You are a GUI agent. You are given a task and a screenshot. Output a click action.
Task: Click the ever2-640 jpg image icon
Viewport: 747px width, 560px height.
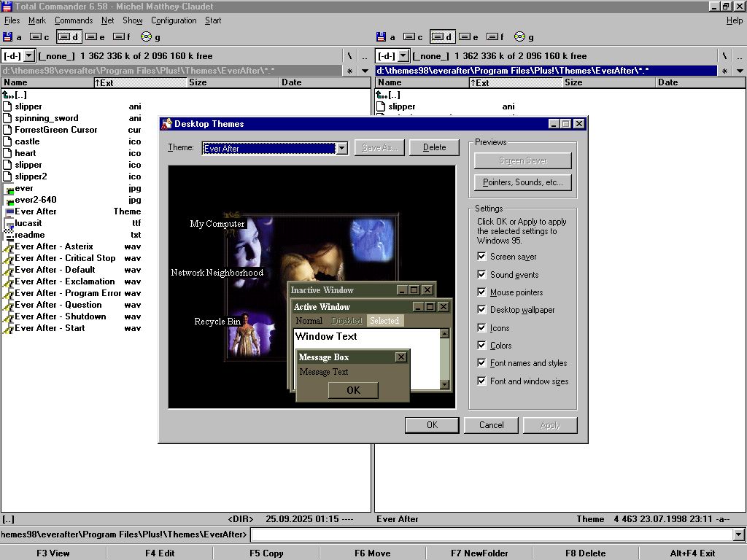[8, 200]
